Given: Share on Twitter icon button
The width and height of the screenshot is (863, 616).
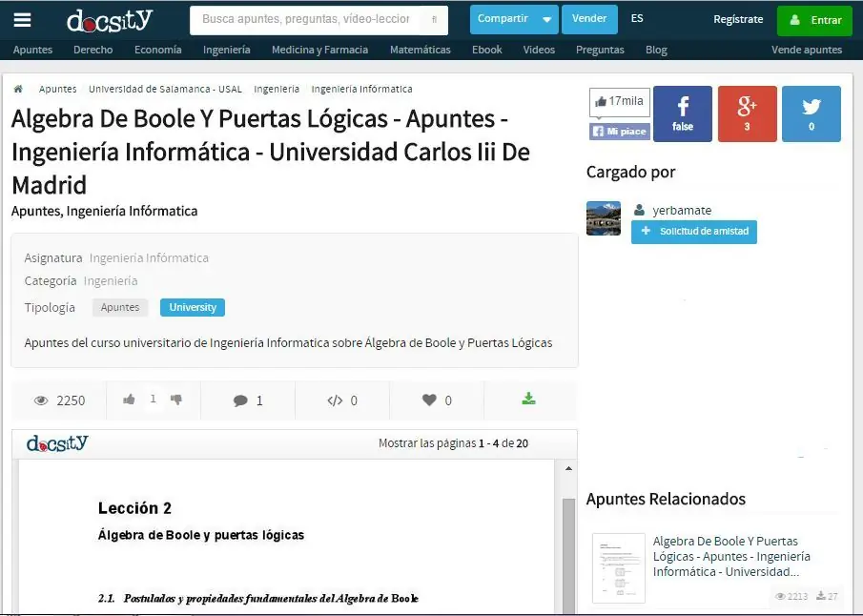Looking at the screenshot, I should [x=812, y=113].
